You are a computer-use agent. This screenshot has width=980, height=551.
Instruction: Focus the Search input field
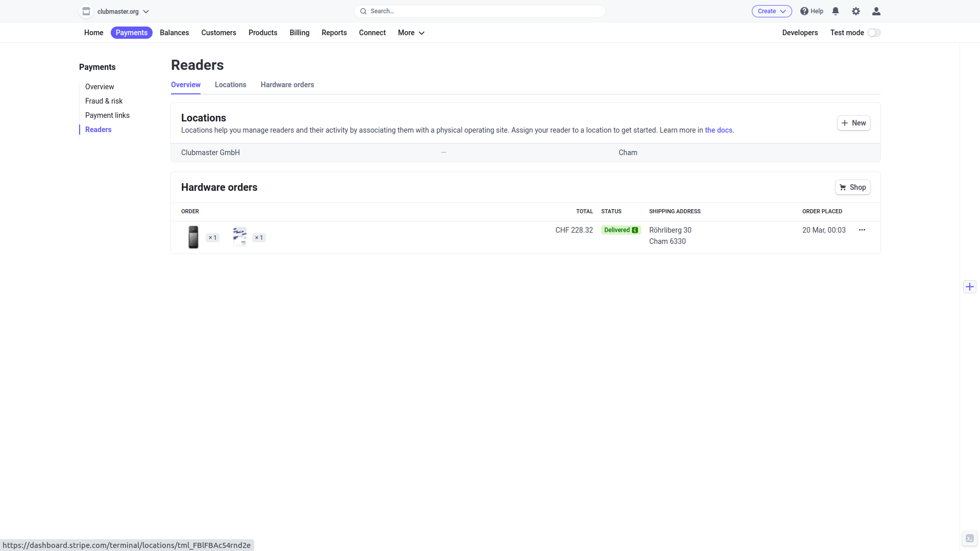click(480, 11)
